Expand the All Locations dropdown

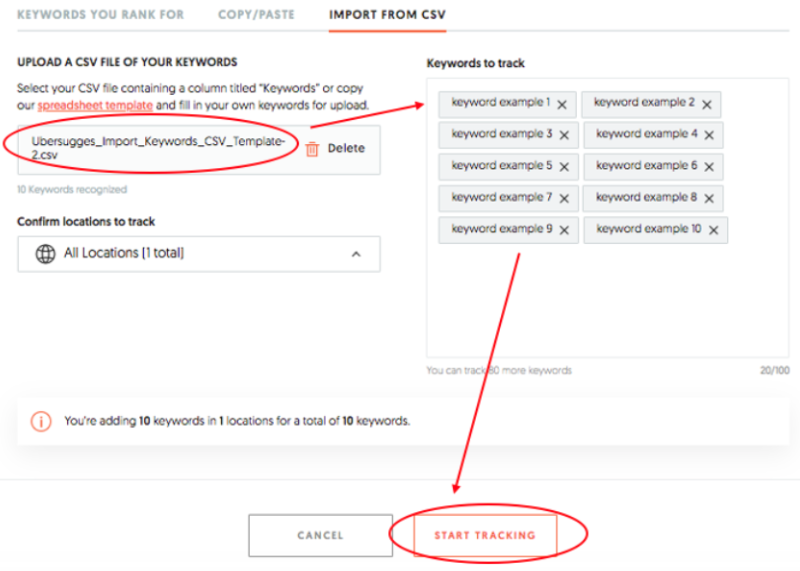click(198, 254)
